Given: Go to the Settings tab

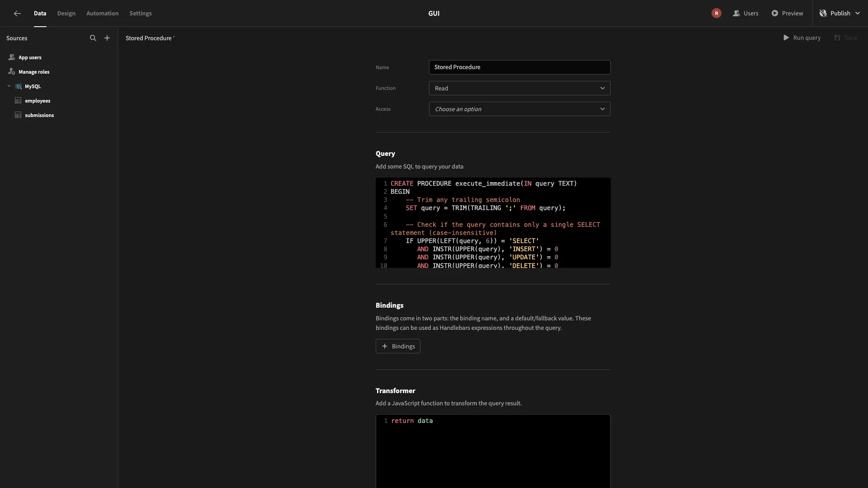Looking at the screenshot, I should click(x=141, y=14).
